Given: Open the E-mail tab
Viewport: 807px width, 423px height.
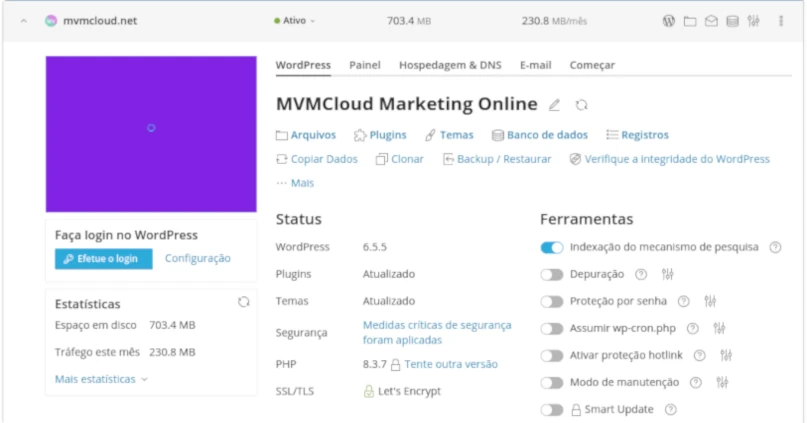Looking at the screenshot, I should (535, 65).
